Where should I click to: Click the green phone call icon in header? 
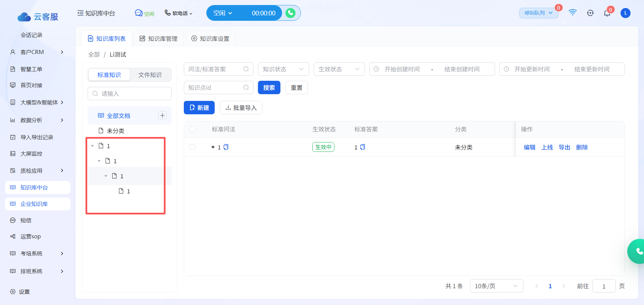pos(290,13)
